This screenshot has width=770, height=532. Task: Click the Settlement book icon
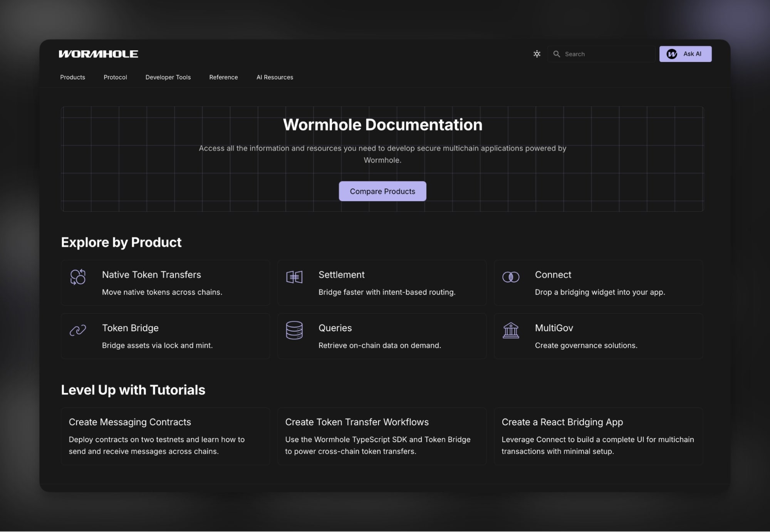click(294, 277)
